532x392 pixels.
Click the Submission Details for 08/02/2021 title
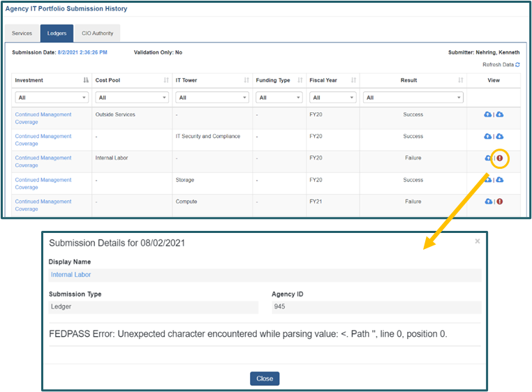tap(117, 243)
